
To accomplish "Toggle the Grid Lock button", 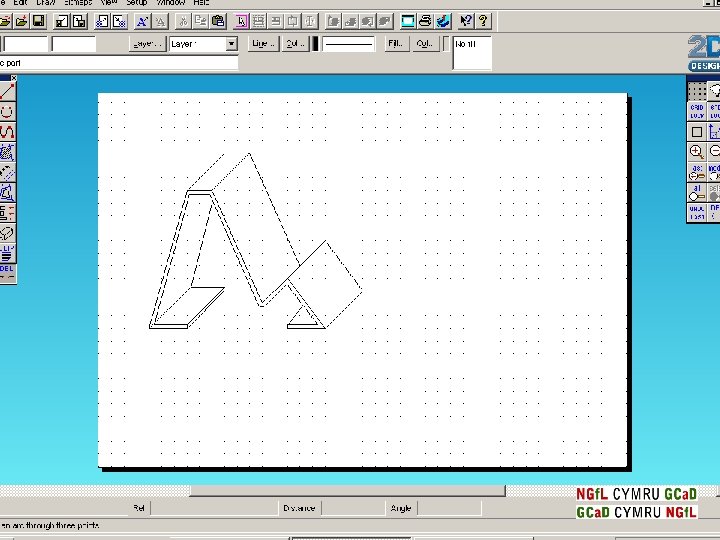I will [697, 111].
